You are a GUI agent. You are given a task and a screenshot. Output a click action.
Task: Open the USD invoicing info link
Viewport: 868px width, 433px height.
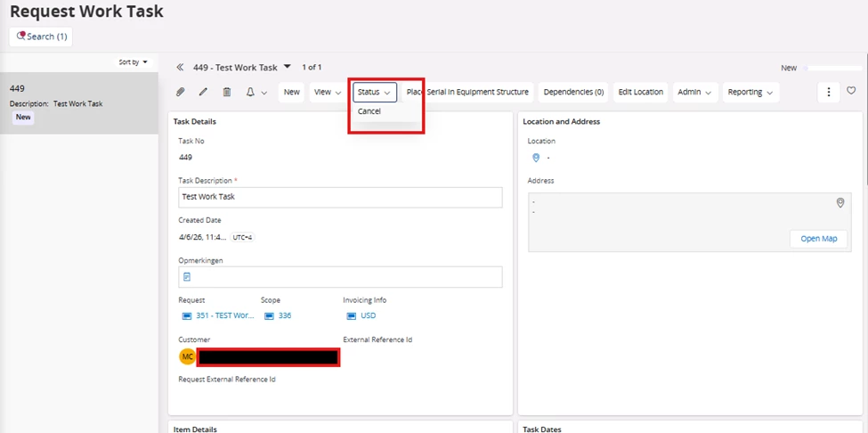369,315
